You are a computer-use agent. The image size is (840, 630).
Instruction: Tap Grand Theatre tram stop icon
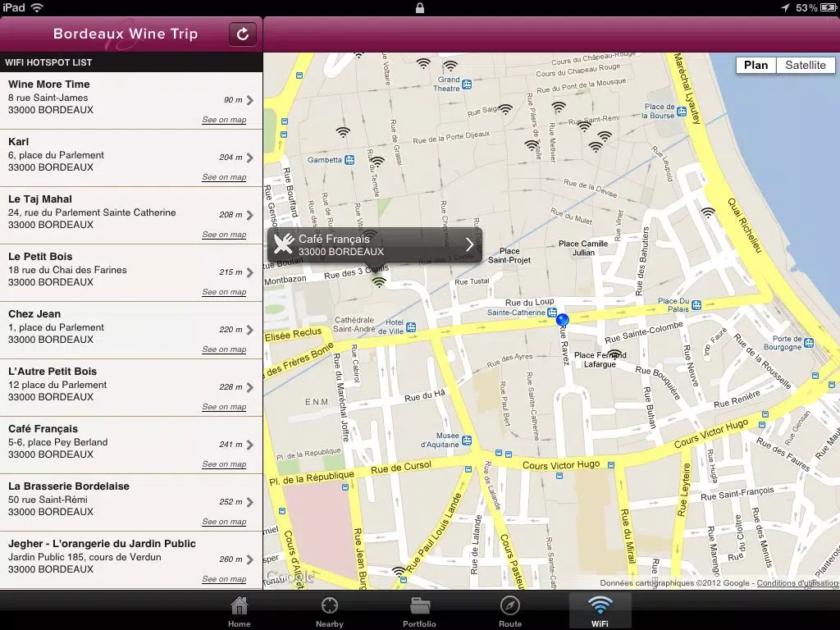[x=467, y=84]
